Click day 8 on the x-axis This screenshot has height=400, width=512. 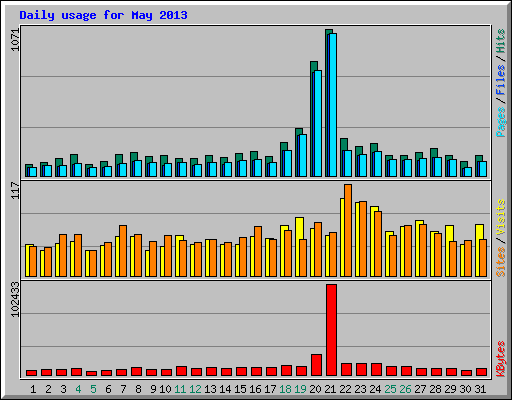click(138, 389)
